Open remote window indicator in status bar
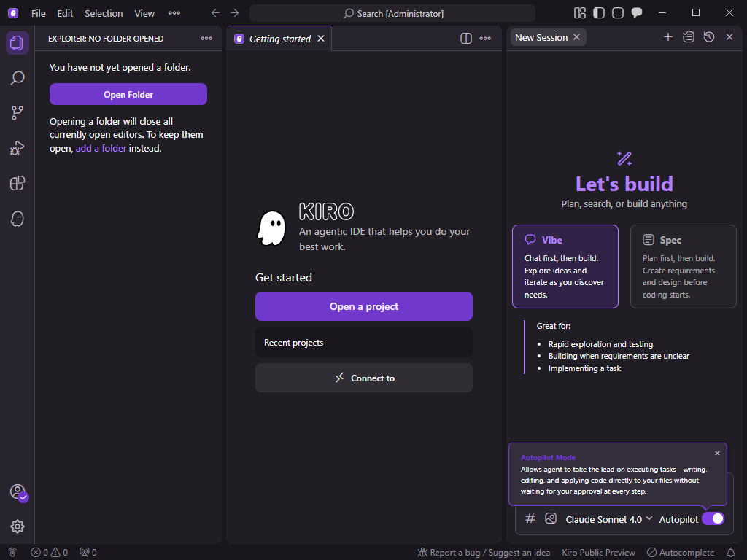Screen dimensions: 747x560 (x=13, y=553)
